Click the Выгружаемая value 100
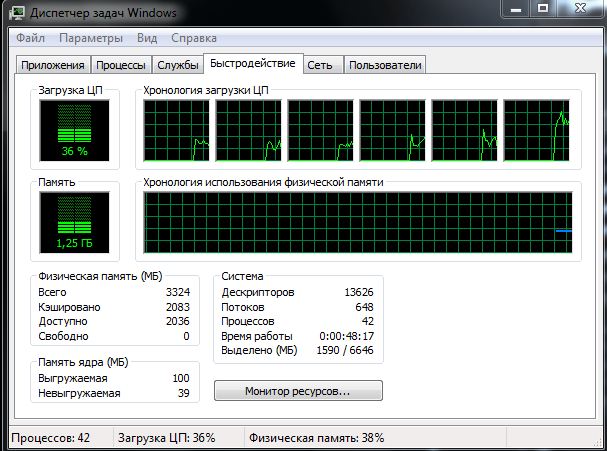Screen dimensions: 607x451 point(181,378)
